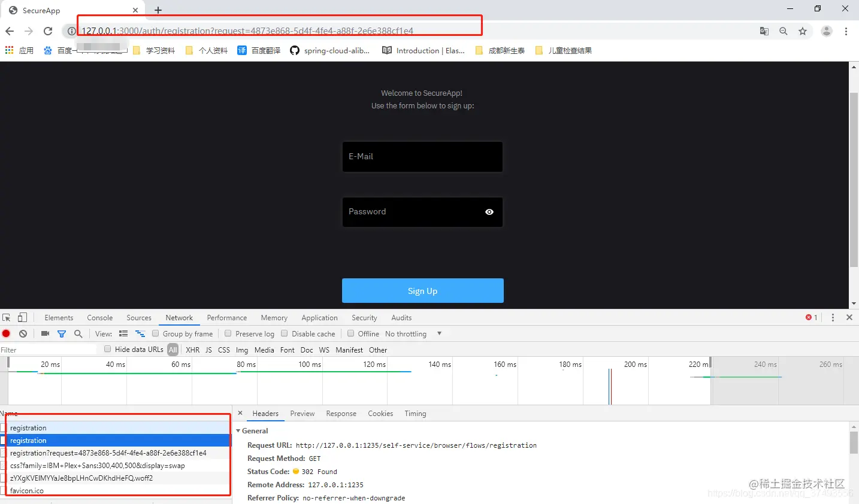Toggle the device toolbar icon
This screenshot has height=504, width=859.
pos(22,317)
